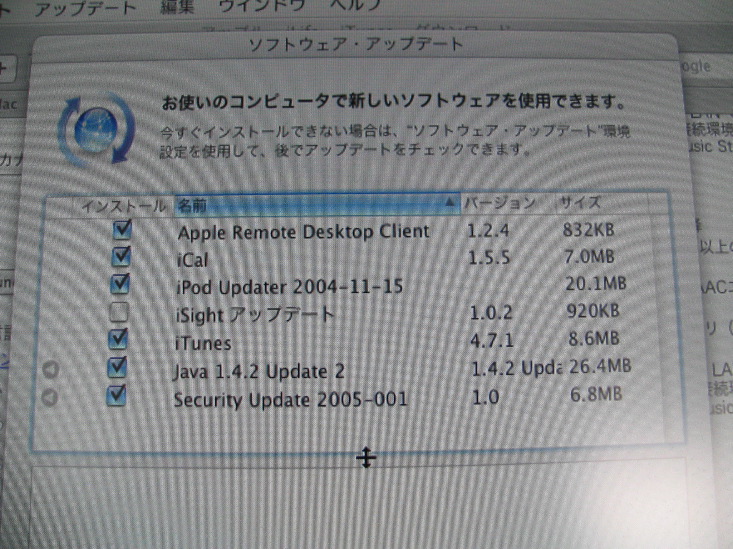Click the 920KB size cell
733x549 pixels.
pos(593,311)
